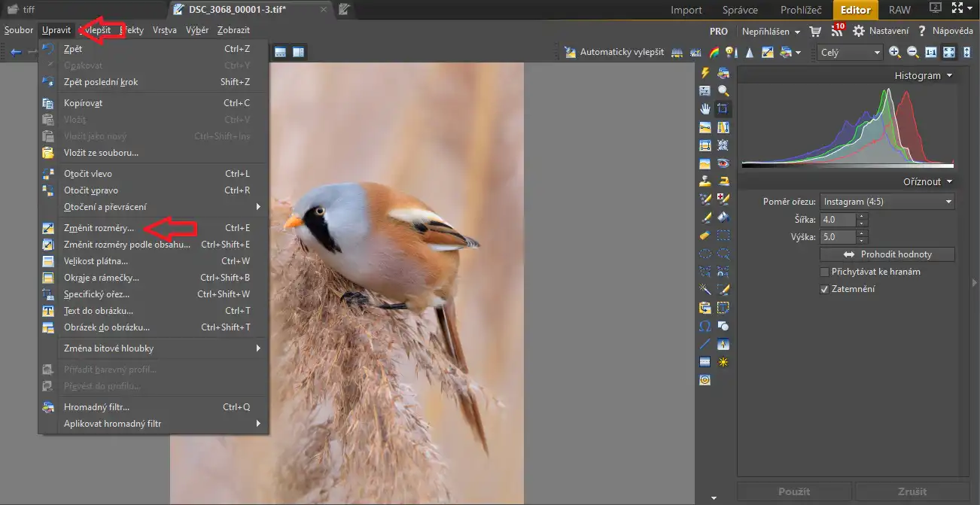This screenshot has height=505, width=980.
Task: Choose Změnit rozměry from the menu
Action: click(99, 227)
